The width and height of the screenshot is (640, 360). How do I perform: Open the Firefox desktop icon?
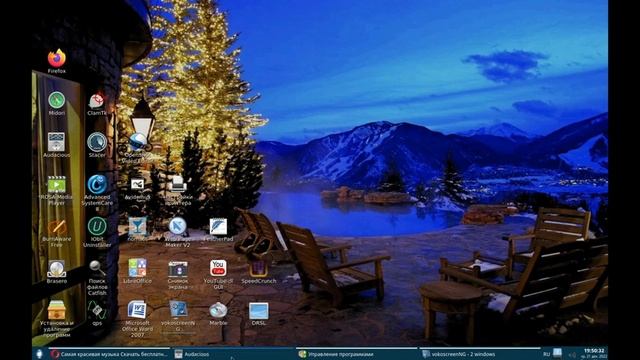56,59
